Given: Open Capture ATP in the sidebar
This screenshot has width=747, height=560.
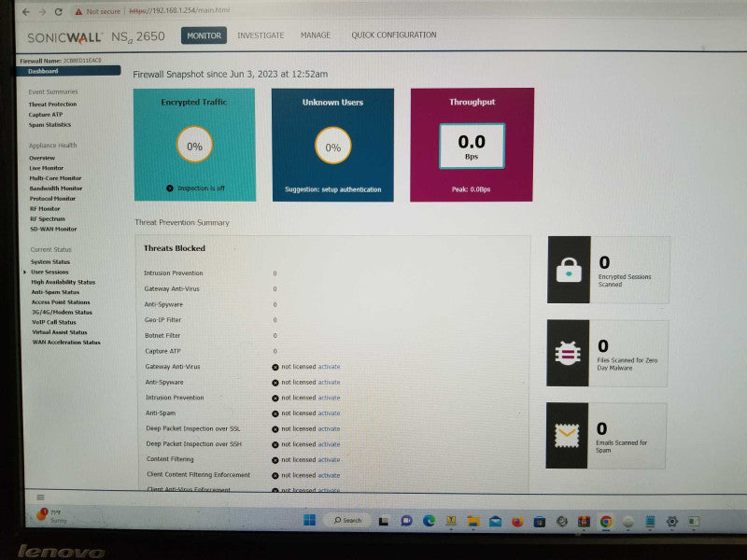Looking at the screenshot, I should 46,115.
